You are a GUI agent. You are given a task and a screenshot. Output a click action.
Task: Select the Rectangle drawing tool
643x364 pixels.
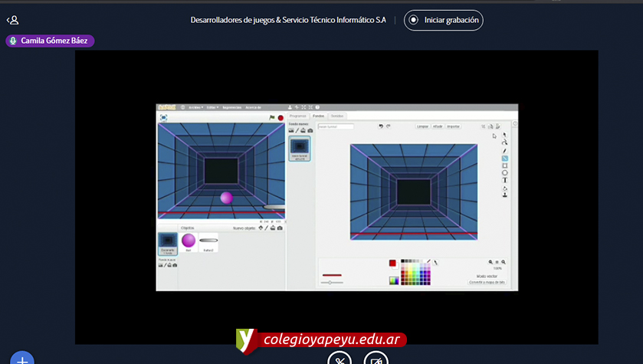[x=504, y=166]
